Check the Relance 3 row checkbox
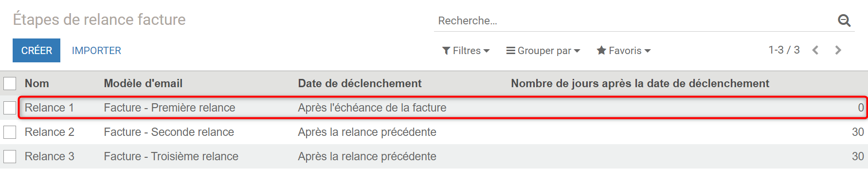This screenshot has height=188, width=868. 10,156
